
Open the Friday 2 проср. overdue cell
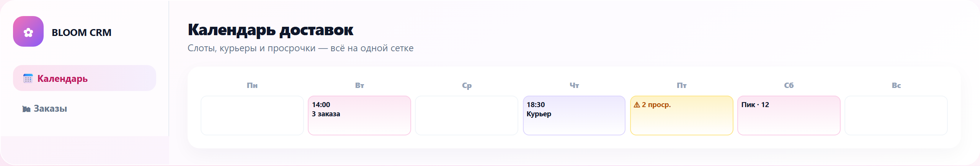pos(682,116)
